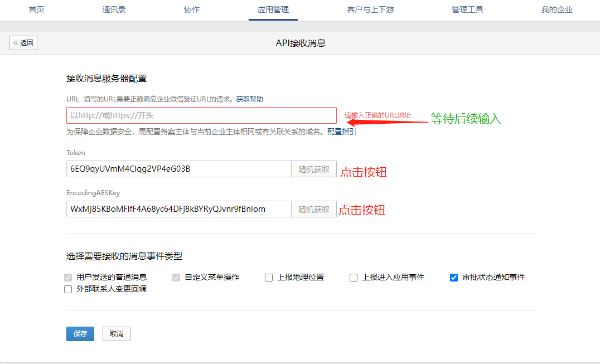Uncheck 审批状态通知事件 checkbox
Viewport: 600px width, 364px height.
[x=454, y=278]
